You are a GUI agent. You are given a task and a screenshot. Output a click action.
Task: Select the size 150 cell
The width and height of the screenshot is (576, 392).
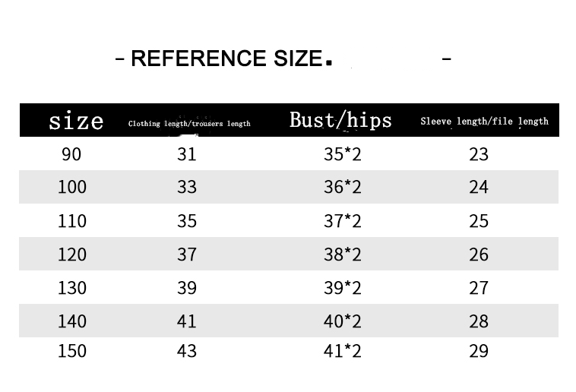(72, 351)
